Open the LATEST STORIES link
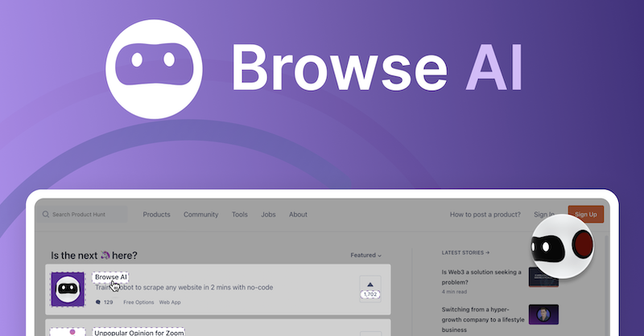Viewport: 644px width, 336px height. tap(465, 252)
